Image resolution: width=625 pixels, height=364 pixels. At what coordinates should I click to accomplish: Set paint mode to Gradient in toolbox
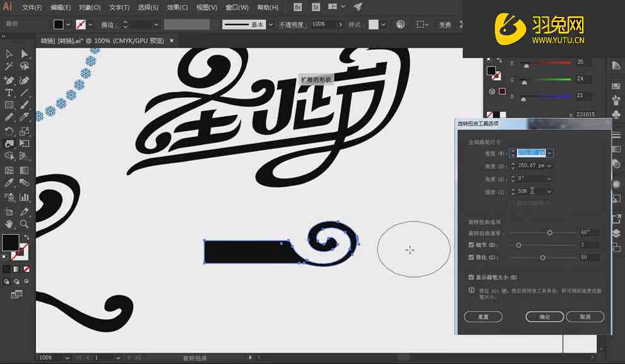coord(16,269)
